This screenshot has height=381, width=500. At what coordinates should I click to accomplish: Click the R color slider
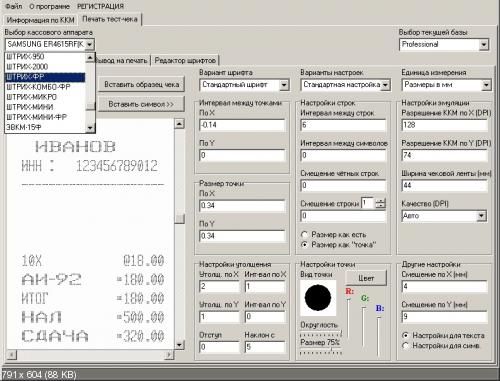[x=349, y=318]
